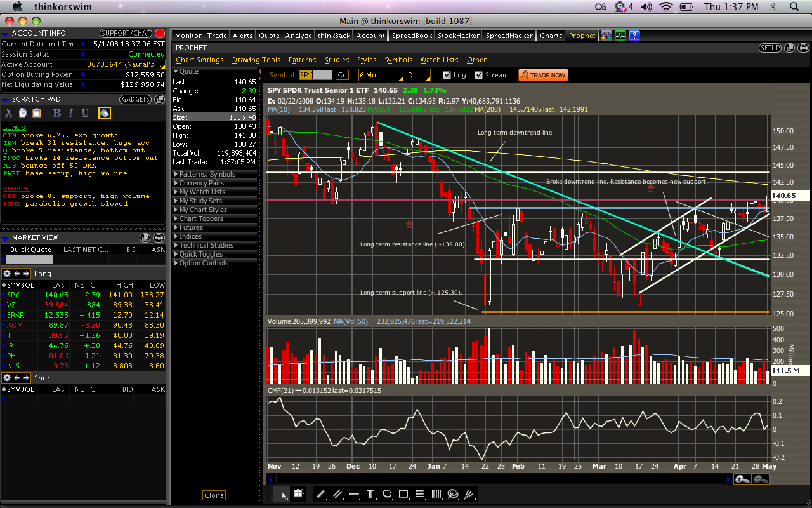
Task: Expand the Option Controls section
Action: [216, 263]
